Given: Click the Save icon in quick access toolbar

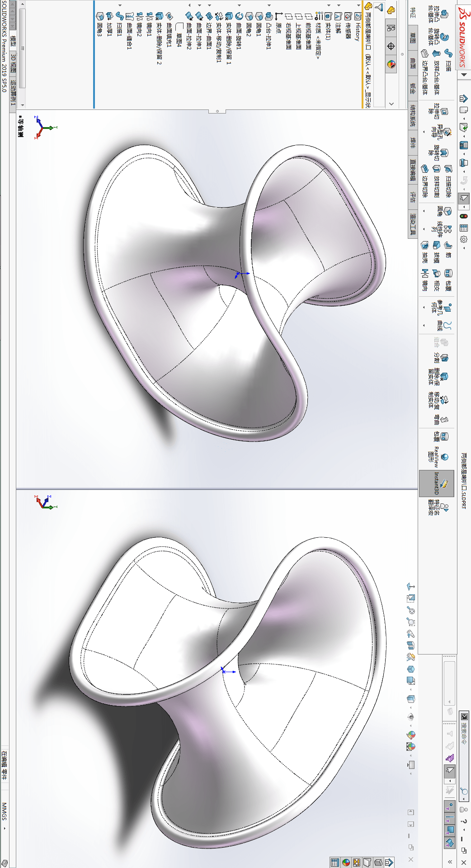Looking at the screenshot, I should pos(463,145).
